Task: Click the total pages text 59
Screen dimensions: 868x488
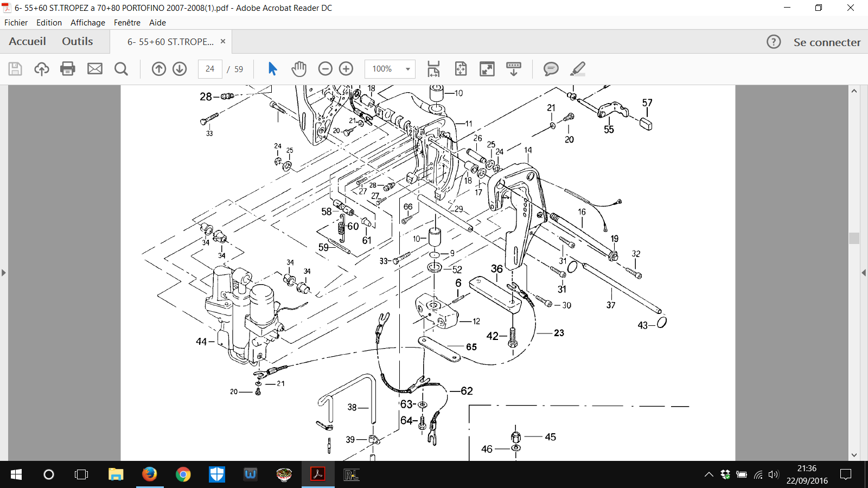Action: 239,69
